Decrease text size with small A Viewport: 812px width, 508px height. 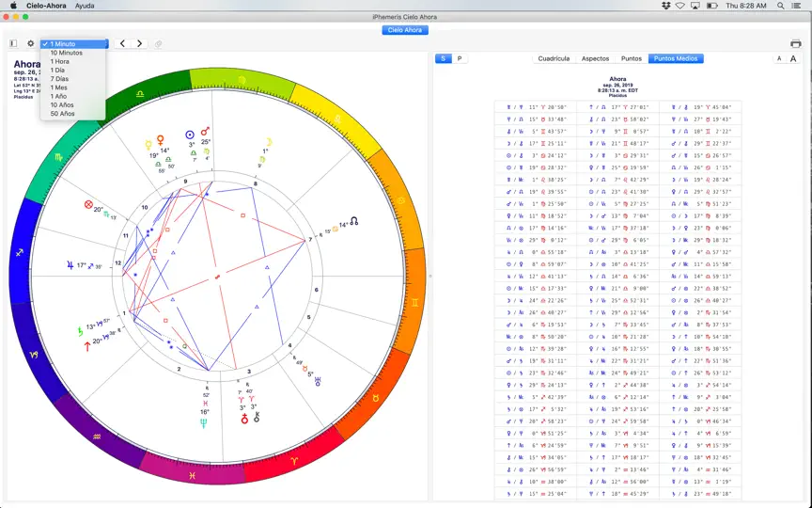tap(779, 58)
